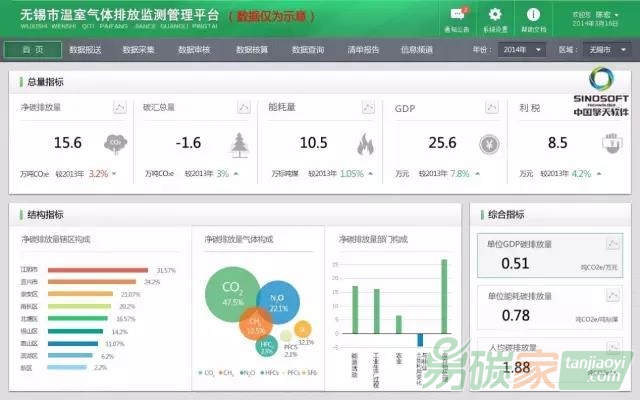Image resolution: width=640 pixels, height=400 pixels.
Task: Click chart icon beside 净碳排放量
Action: [119, 106]
